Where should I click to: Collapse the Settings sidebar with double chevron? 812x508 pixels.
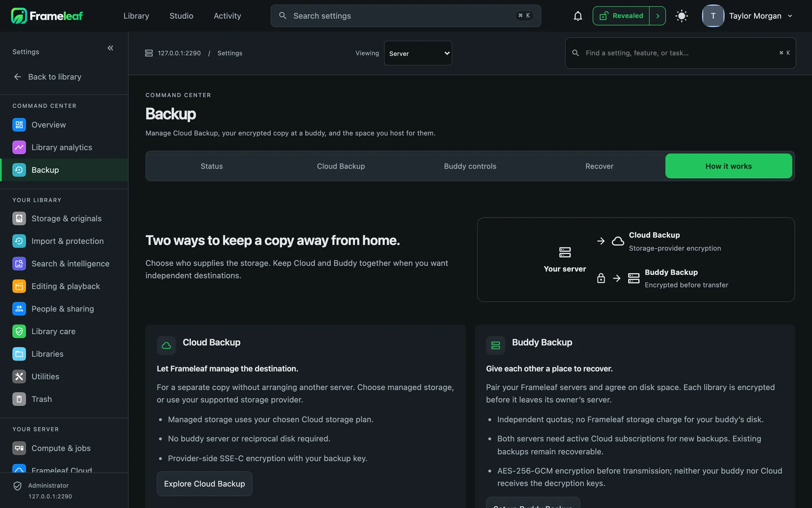110,48
